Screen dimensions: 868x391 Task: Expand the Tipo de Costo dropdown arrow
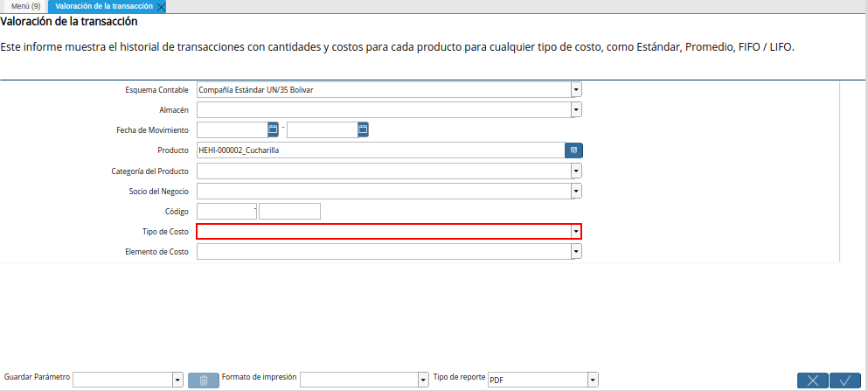[x=576, y=231]
